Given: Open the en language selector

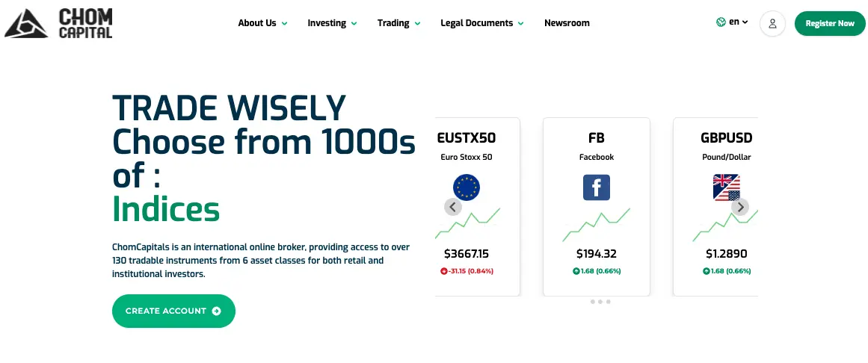Looking at the screenshot, I should click(739, 22).
